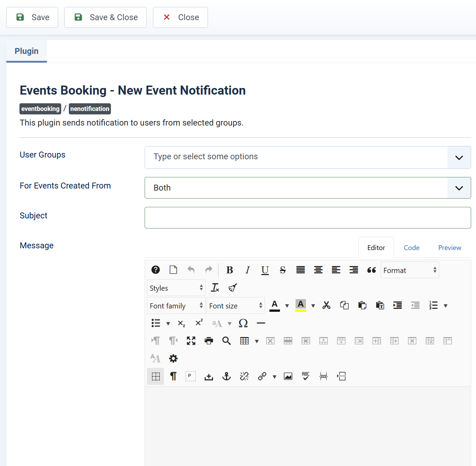Open the Font size dropdown
Viewport: 476px width, 466px height.
tap(236, 306)
